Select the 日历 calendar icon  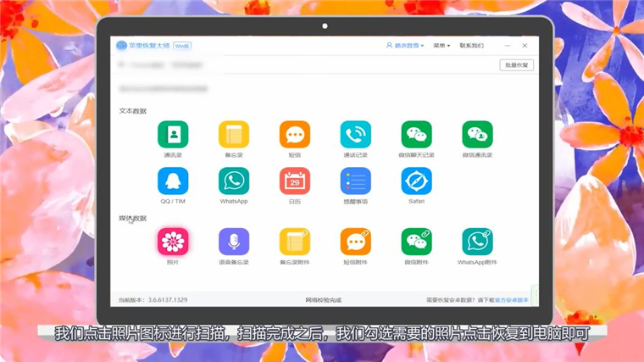[x=295, y=181]
